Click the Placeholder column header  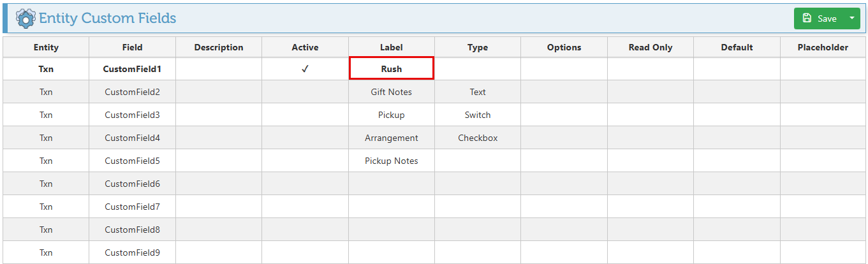click(x=823, y=47)
